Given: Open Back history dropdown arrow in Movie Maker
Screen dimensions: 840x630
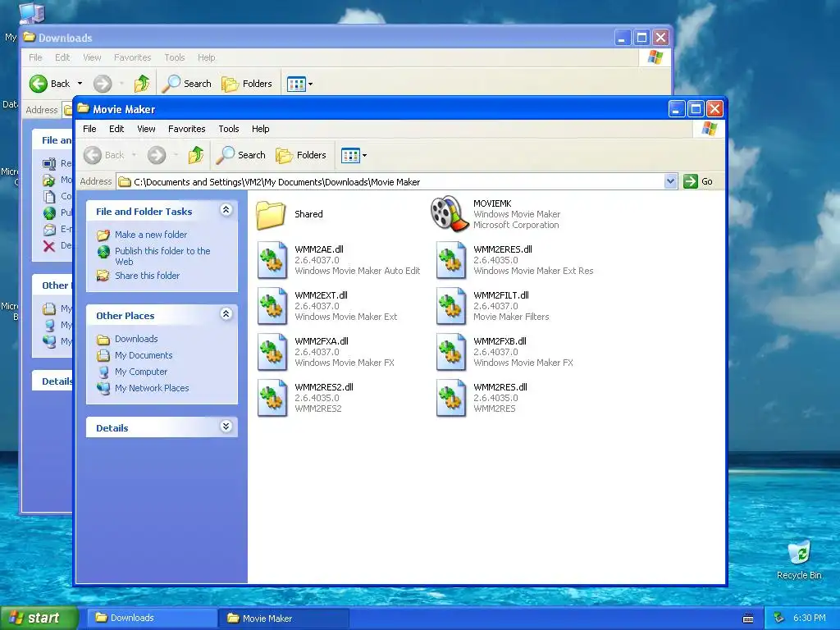Looking at the screenshot, I should (x=134, y=155).
